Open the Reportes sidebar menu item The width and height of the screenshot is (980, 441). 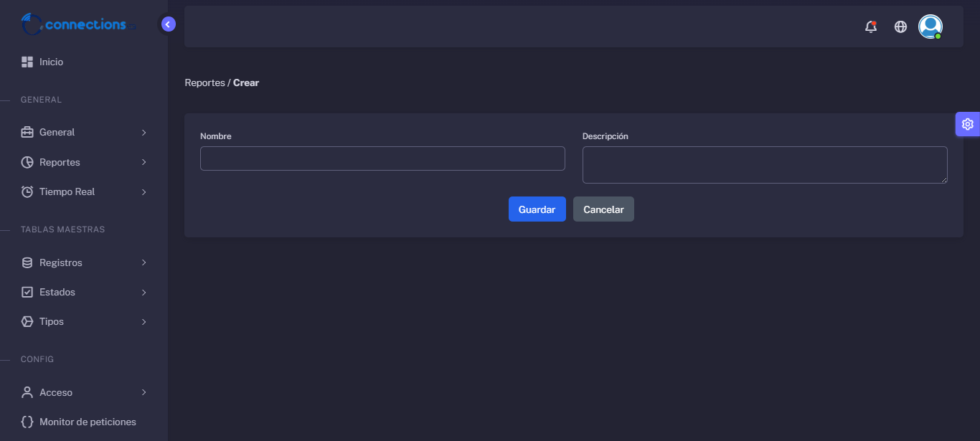click(x=84, y=163)
